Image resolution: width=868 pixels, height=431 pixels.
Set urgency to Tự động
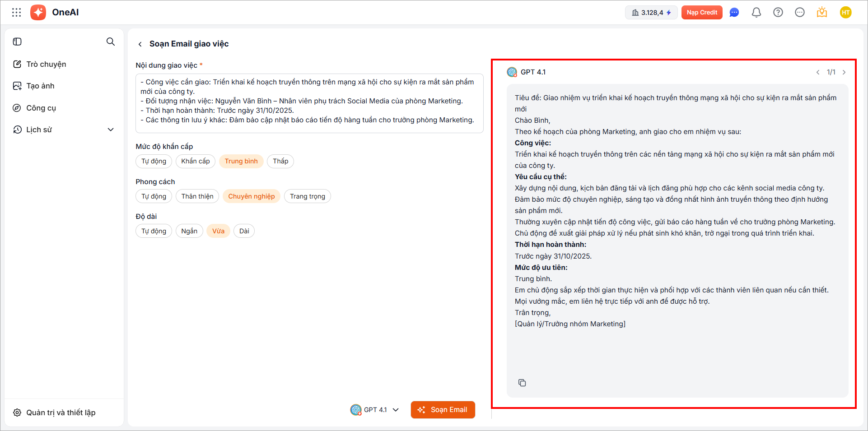154,161
